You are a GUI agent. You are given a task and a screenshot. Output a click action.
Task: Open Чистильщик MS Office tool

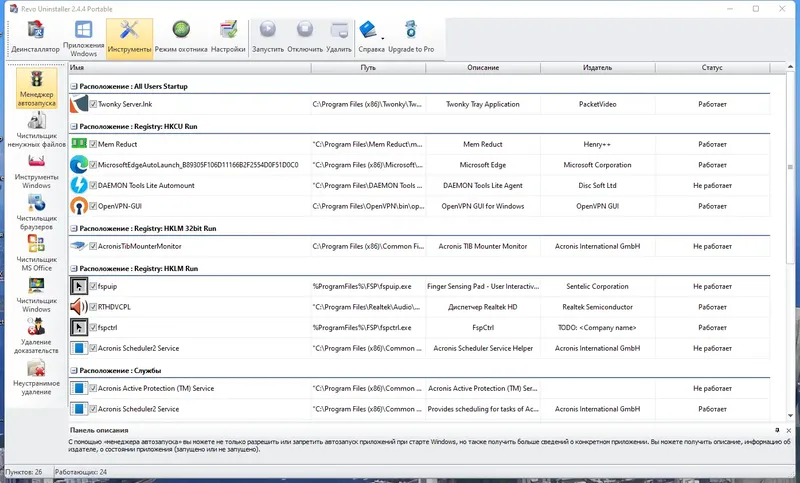(36, 253)
